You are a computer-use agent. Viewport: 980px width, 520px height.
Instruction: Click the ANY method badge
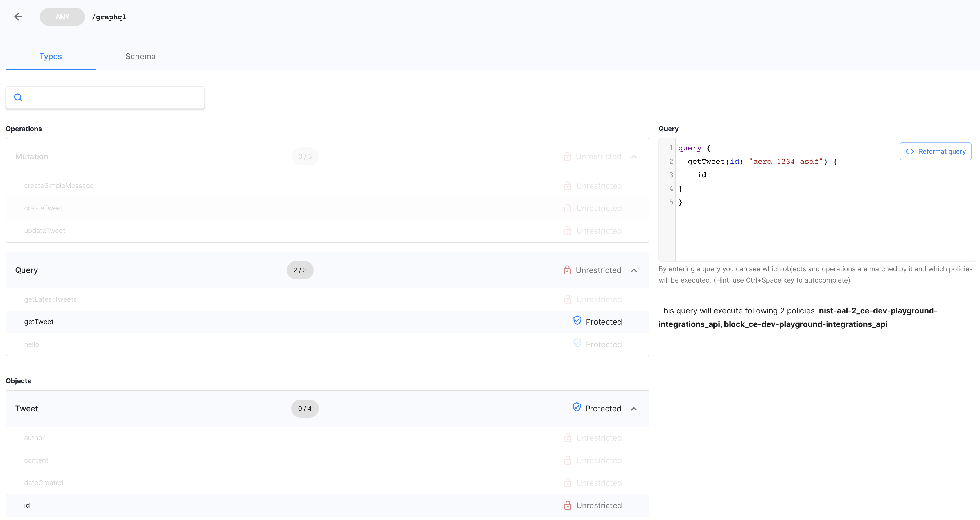point(62,17)
